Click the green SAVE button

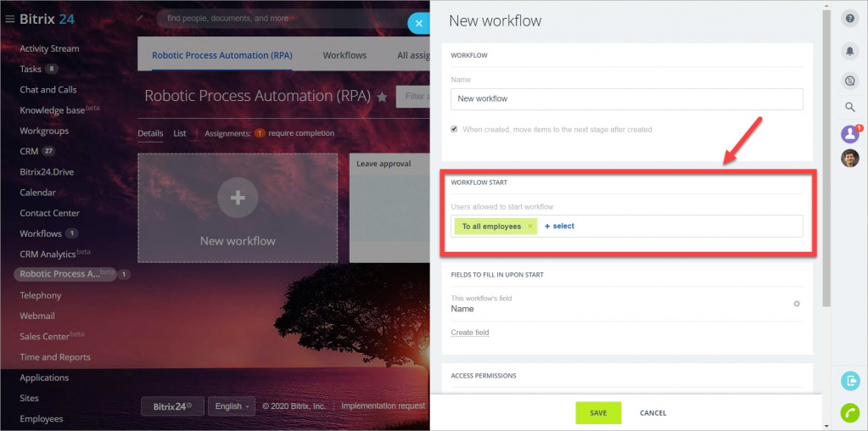[598, 412]
